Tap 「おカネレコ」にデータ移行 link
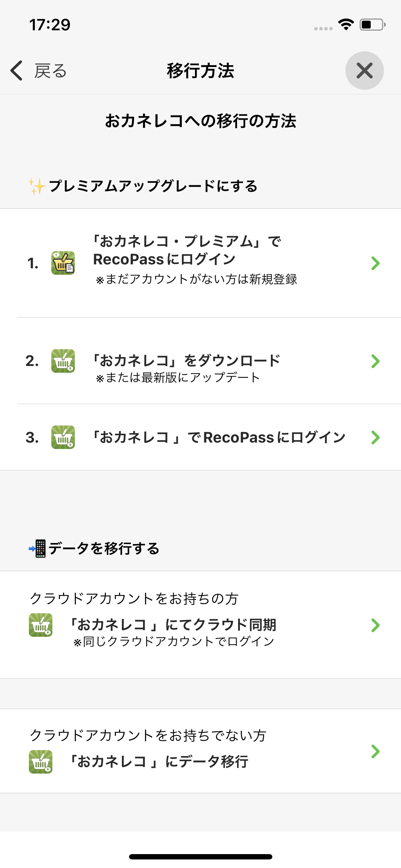The height and width of the screenshot is (868, 401). click(159, 762)
